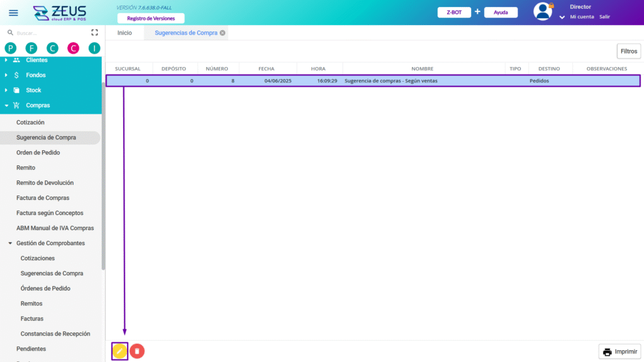The height and width of the screenshot is (362, 644).
Task: Click the yellow pencil edit button
Action: click(x=119, y=351)
